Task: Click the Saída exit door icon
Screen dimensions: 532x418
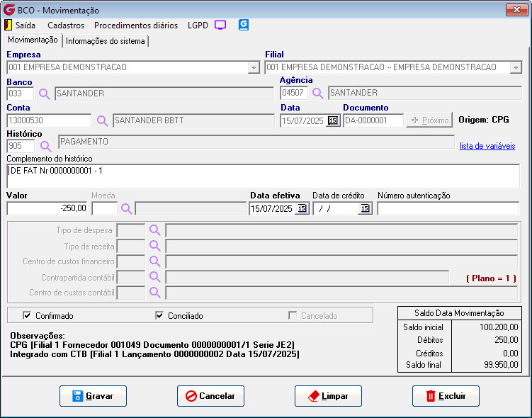Action: [8, 25]
